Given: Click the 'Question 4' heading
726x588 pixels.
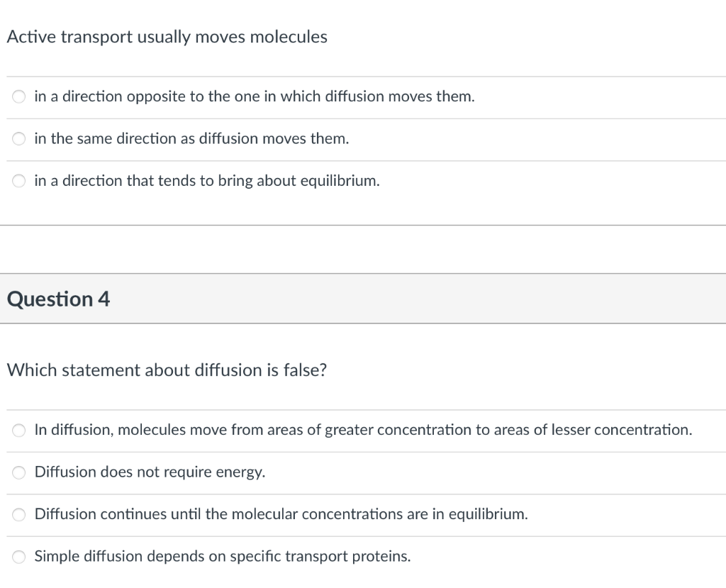Looking at the screenshot, I should click(59, 299).
